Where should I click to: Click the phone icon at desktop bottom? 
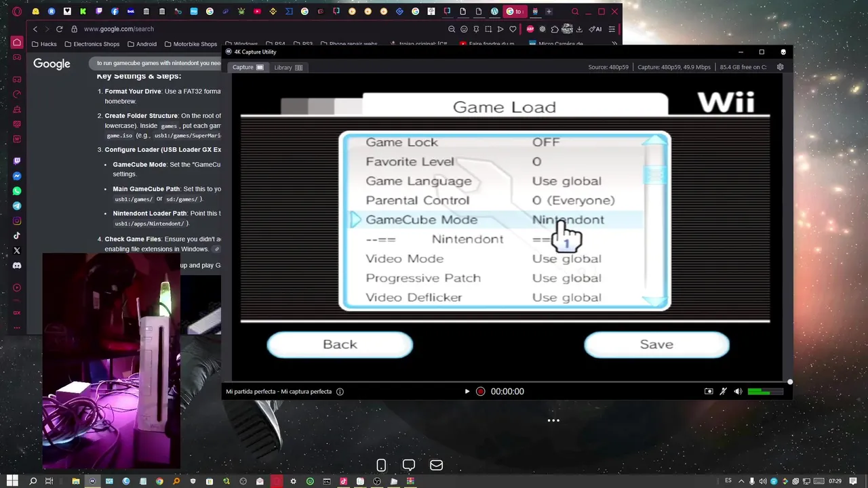click(x=381, y=465)
